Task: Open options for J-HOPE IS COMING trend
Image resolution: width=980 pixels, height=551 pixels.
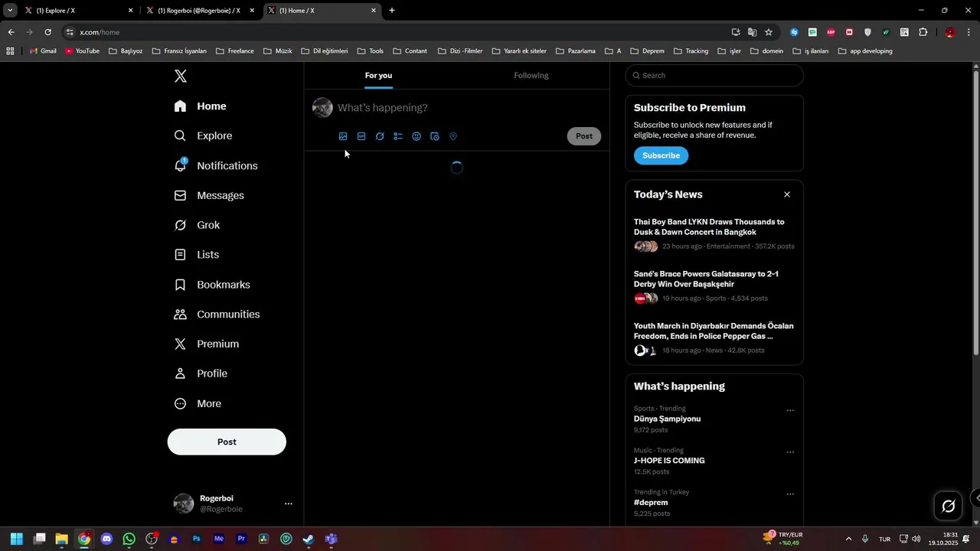Action: click(x=790, y=452)
